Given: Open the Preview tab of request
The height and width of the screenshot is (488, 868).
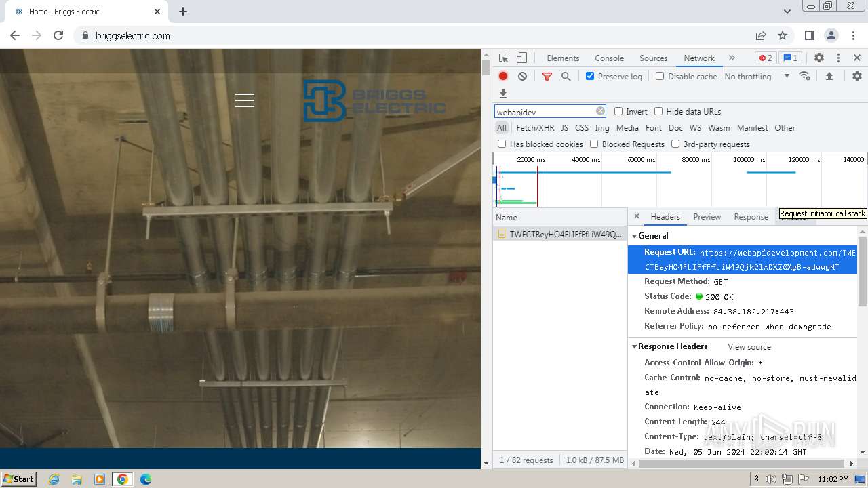Looking at the screenshot, I should click(x=707, y=217).
